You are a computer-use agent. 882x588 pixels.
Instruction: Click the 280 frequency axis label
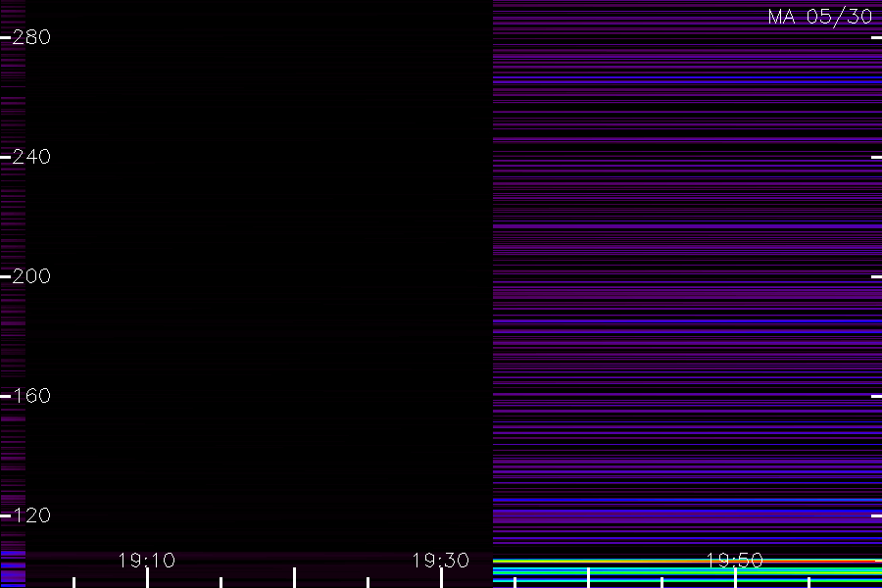coord(31,37)
